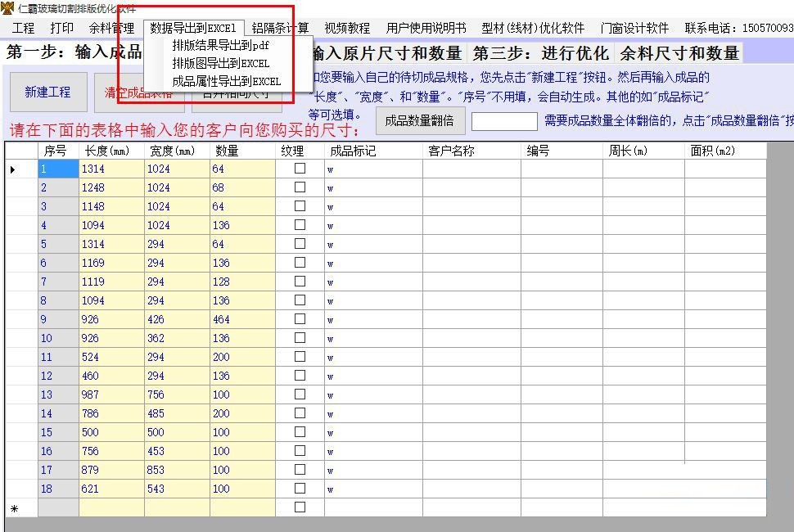This screenshot has width=794, height=532.
Task: Select length cell 987 in row 13
Action: [112, 394]
